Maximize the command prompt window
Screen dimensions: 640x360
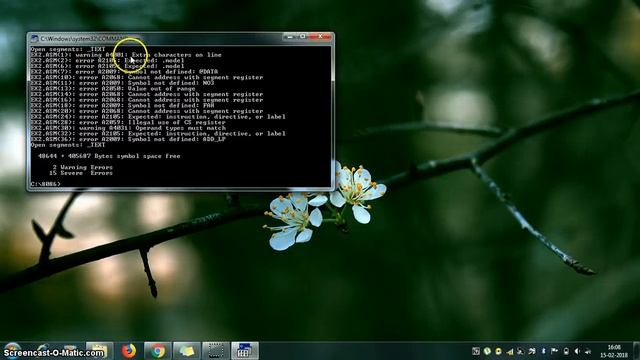pyautogui.click(x=302, y=37)
